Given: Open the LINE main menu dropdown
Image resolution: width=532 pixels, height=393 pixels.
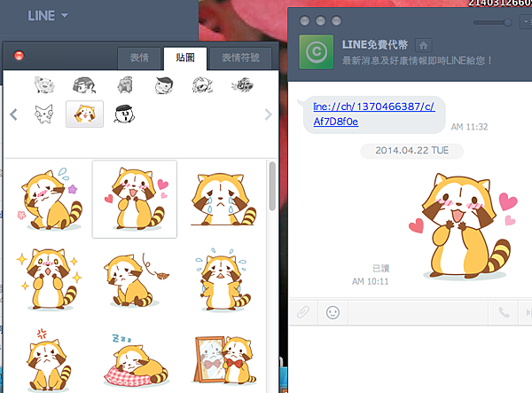Looking at the screenshot, I should click(x=48, y=16).
